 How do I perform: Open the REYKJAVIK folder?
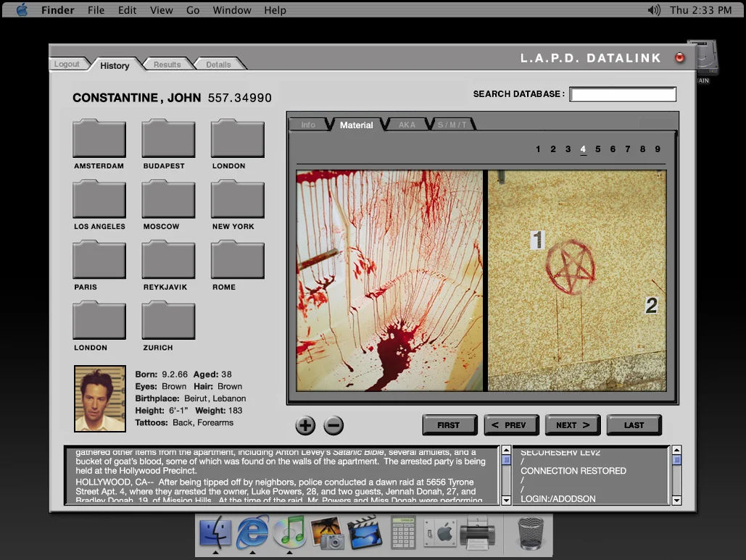pos(168,259)
